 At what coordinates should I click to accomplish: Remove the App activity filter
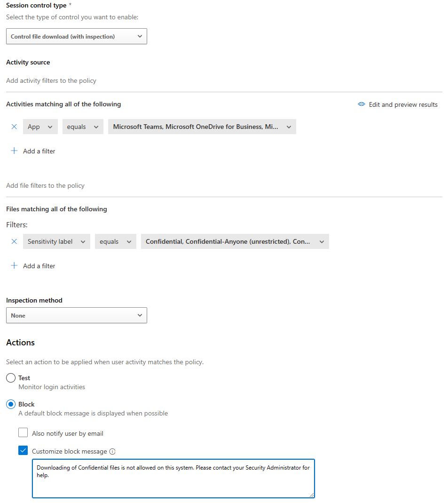14,127
